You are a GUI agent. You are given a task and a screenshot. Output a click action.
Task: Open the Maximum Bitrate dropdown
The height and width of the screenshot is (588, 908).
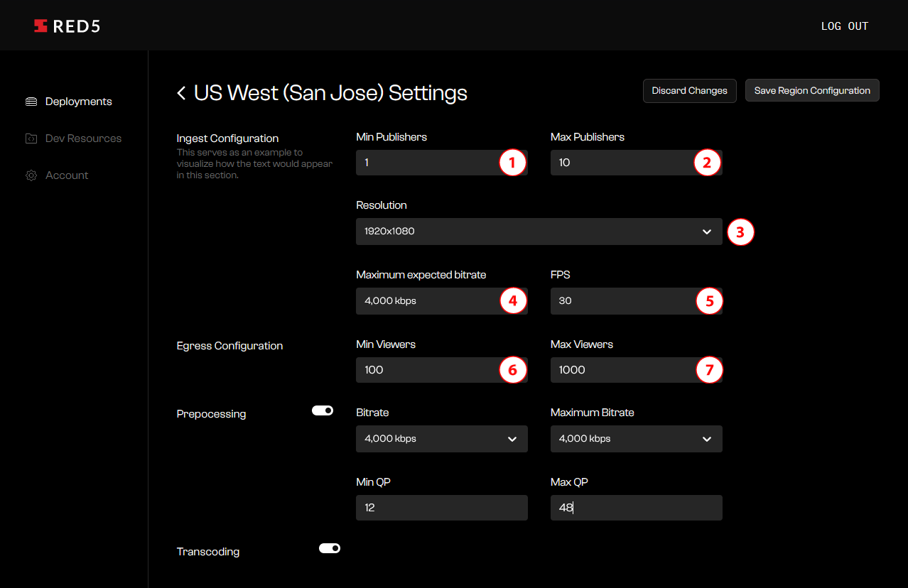(x=637, y=439)
